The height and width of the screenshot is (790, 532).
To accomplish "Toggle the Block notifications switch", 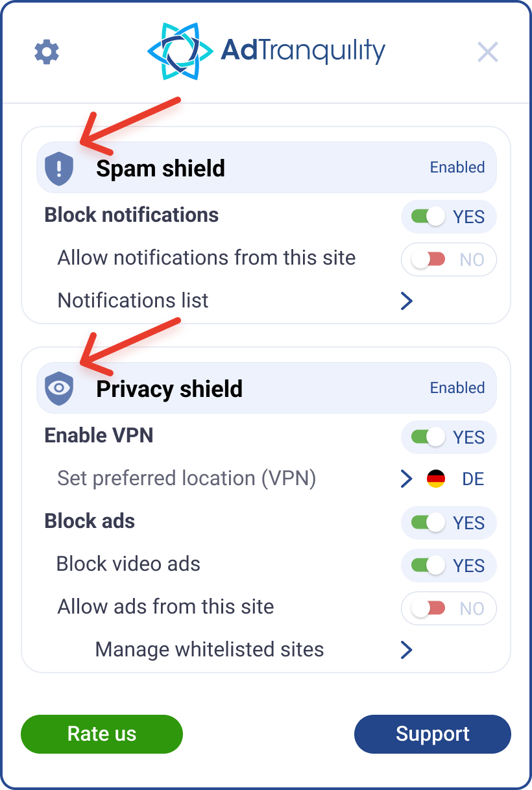I will (429, 217).
